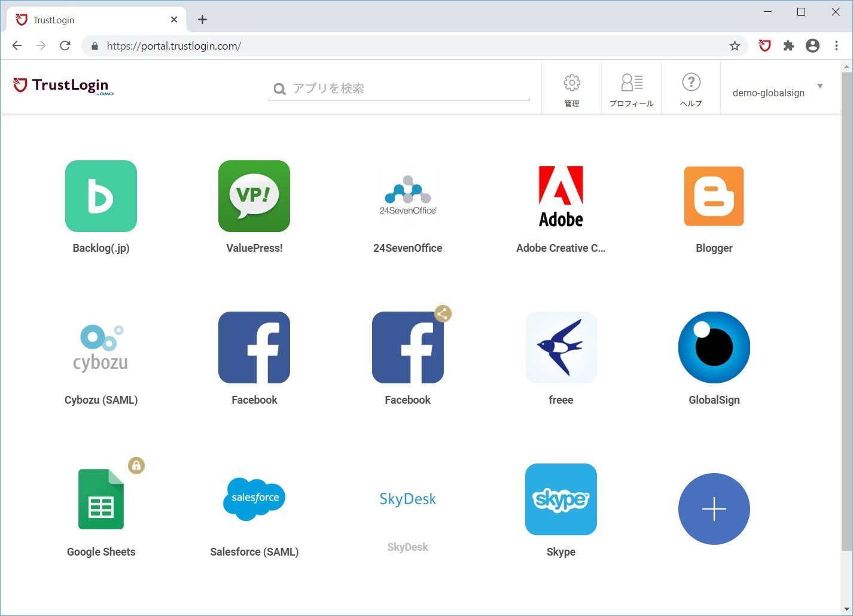The image size is (853, 616).
Task: Open the 管理 settings gear
Action: coord(572,87)
